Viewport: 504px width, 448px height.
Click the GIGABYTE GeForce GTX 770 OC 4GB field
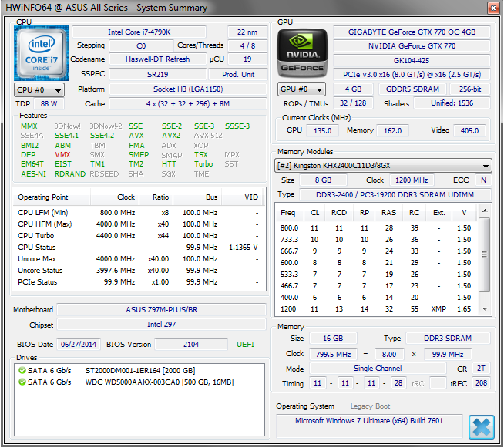pos(412,32)
